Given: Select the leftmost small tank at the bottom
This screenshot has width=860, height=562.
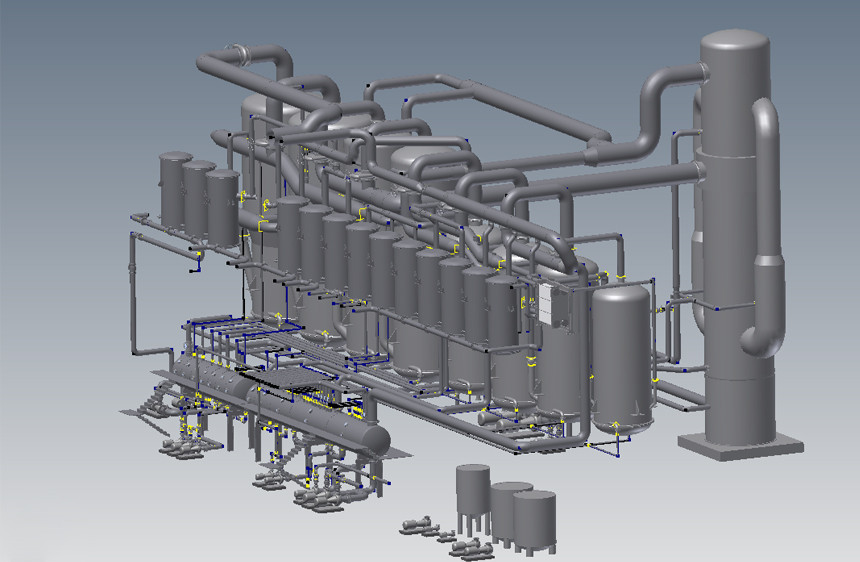Looking at the screenshot, I should [x=472, y=492].
